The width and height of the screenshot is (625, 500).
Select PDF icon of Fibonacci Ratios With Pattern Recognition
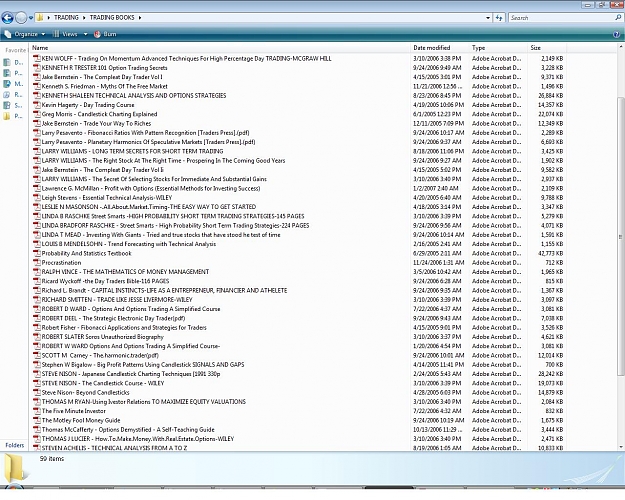pyautogui.click(x=37, y=133)
